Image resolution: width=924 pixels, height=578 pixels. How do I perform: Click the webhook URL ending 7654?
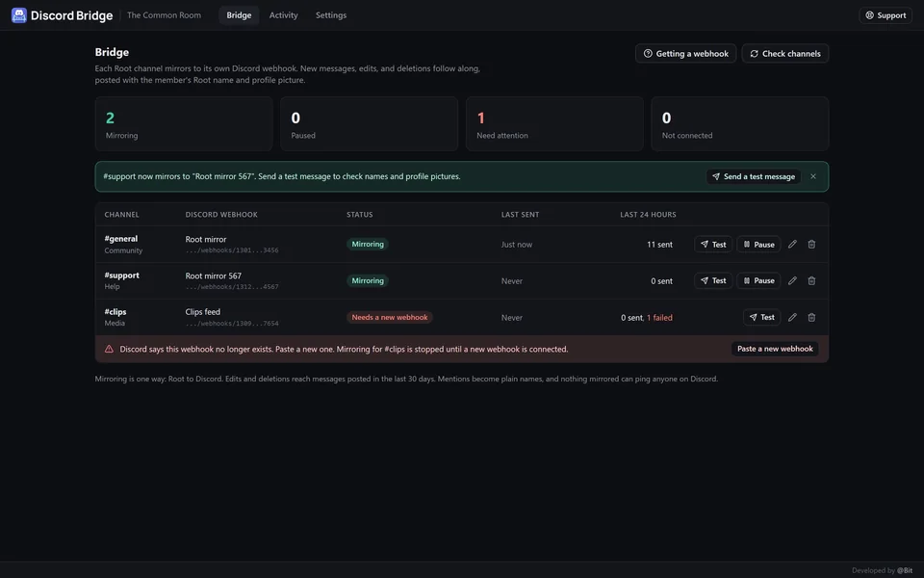[x=232, y=324]
